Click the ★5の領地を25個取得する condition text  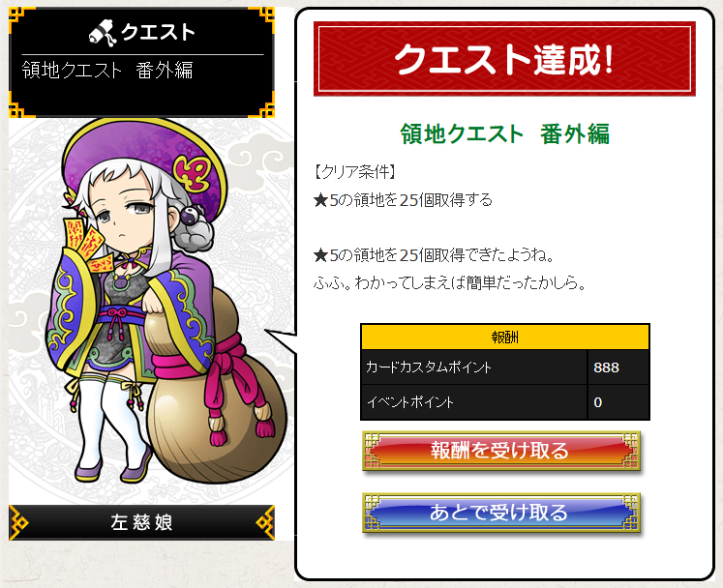(x=403, y=200)
